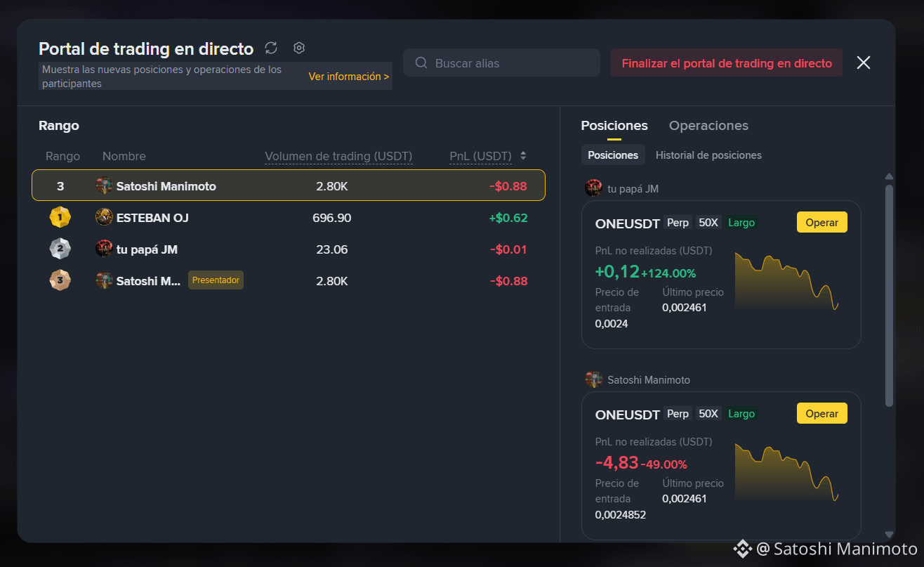
Task: Click the bronze rank 3 medal icon
Action: tap(60, 281)
